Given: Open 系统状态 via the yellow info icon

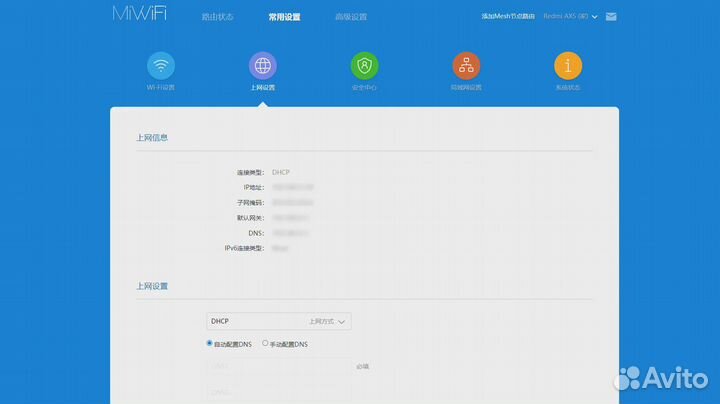Looking at the screenshot, I should tap(568, 66).
